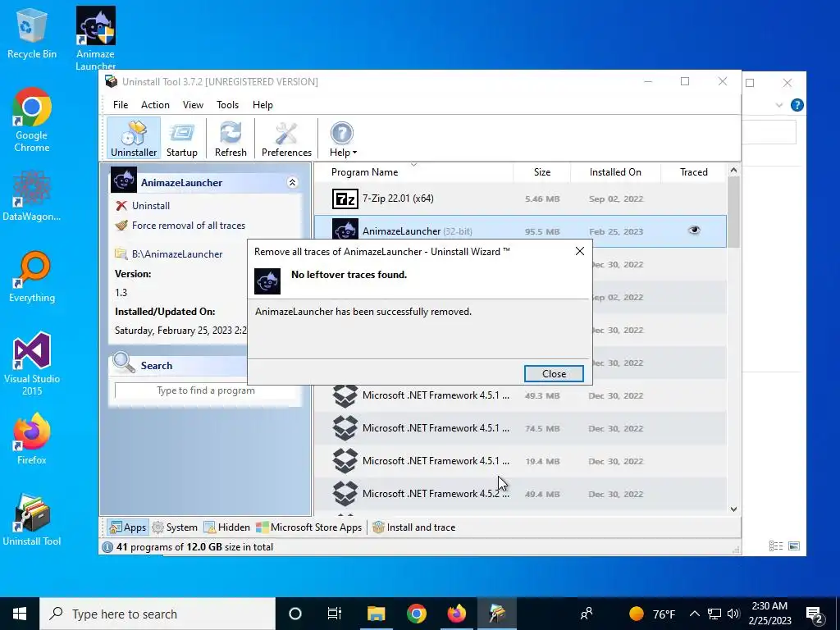Click the search field Type to find a program
Screen dimensions: 840x630
click(206, 390)
